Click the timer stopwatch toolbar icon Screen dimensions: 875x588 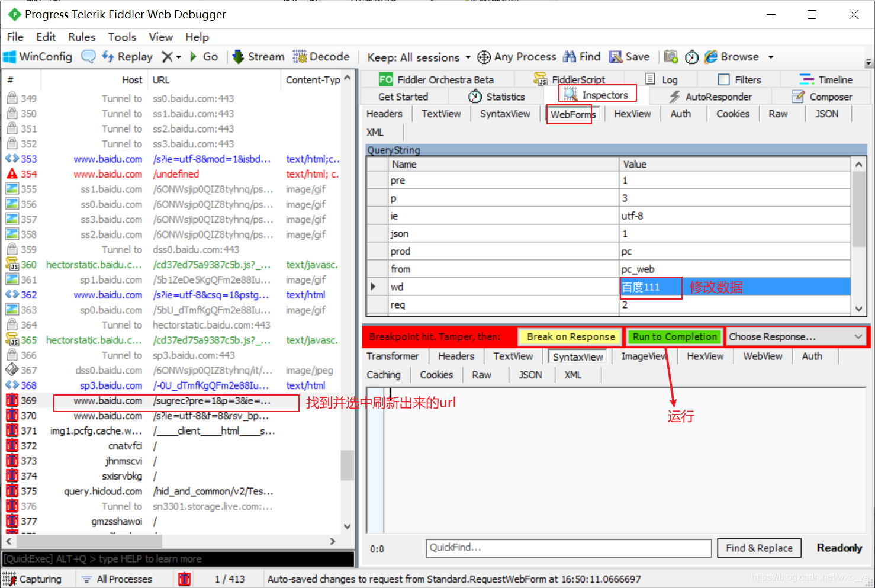click(x=691, y=57)
